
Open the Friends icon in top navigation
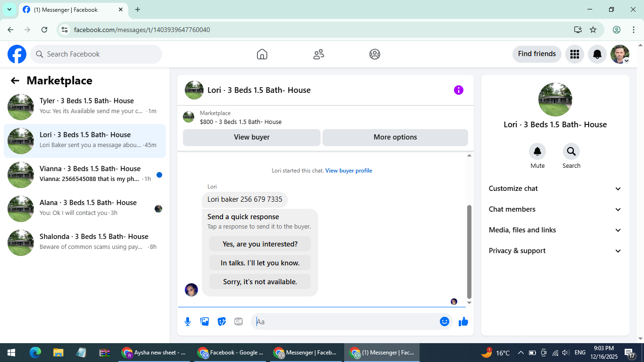tap(319, 54)
